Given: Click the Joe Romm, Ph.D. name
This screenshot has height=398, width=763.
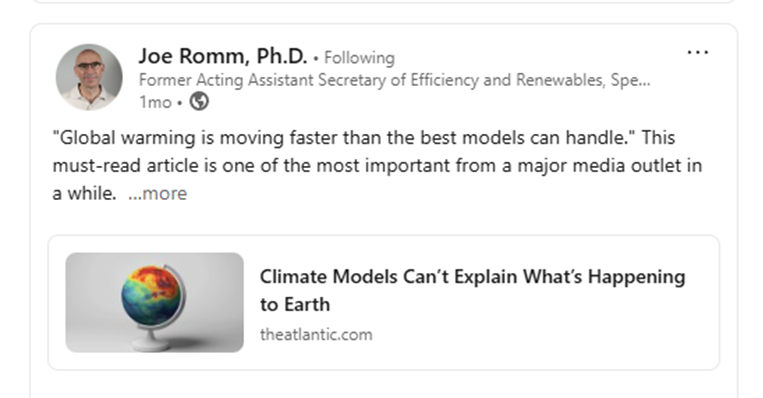Looking at the screenshot, I should [x=223, y=56].
